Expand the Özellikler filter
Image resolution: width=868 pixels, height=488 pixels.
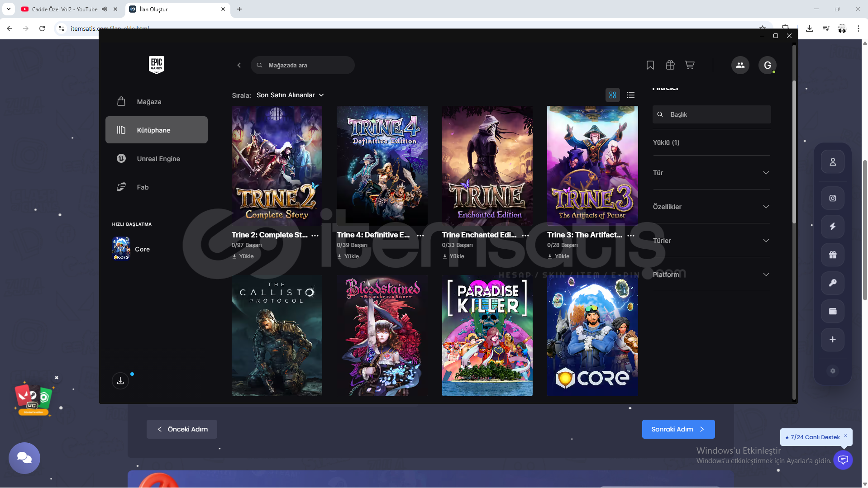[711, 207]
